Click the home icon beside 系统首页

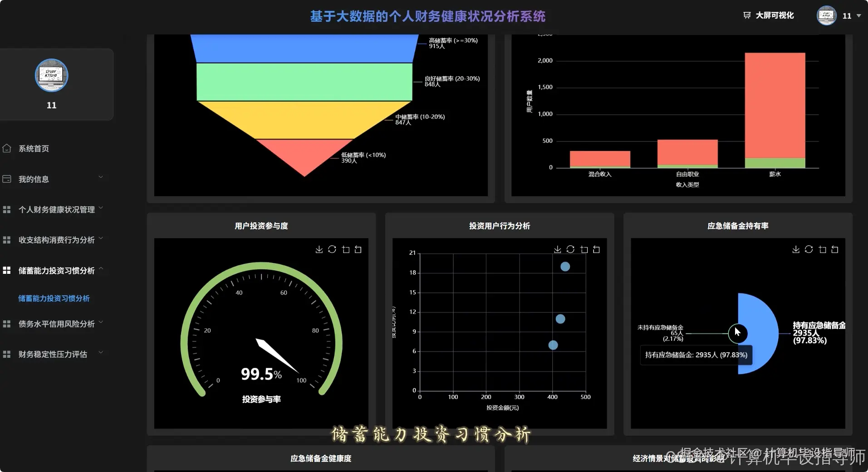coord(6,148)
